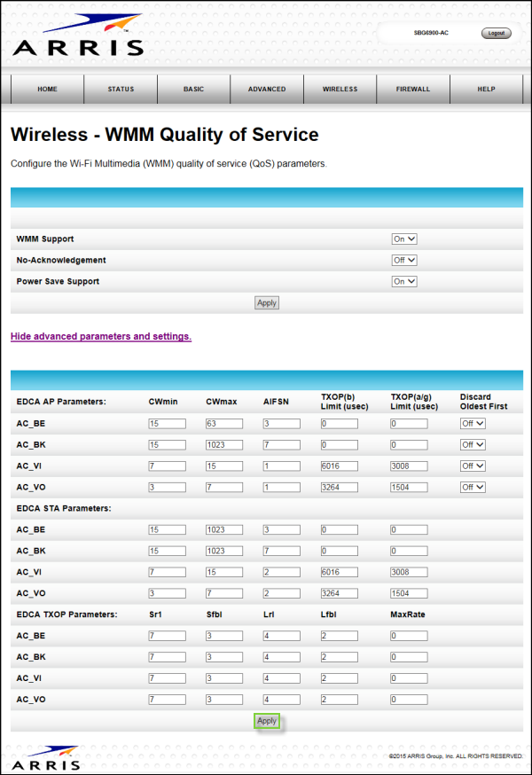
Task: Click AP AC_VI TXOP(b) Limit field
Action: (x=339, y=466)
